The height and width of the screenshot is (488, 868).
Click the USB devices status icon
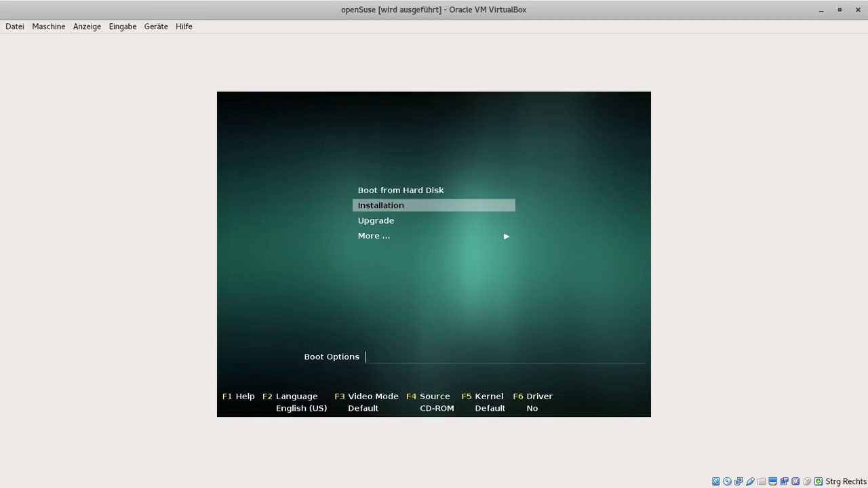point(750,481)
